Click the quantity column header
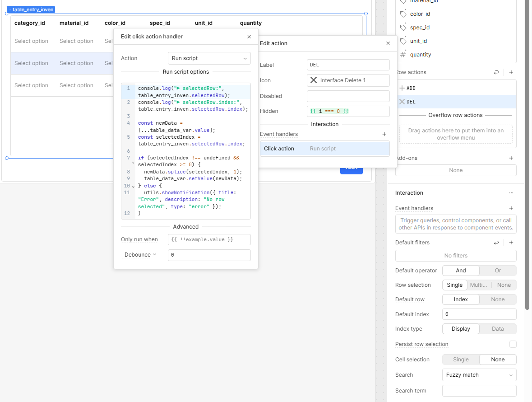 [251, 23]
